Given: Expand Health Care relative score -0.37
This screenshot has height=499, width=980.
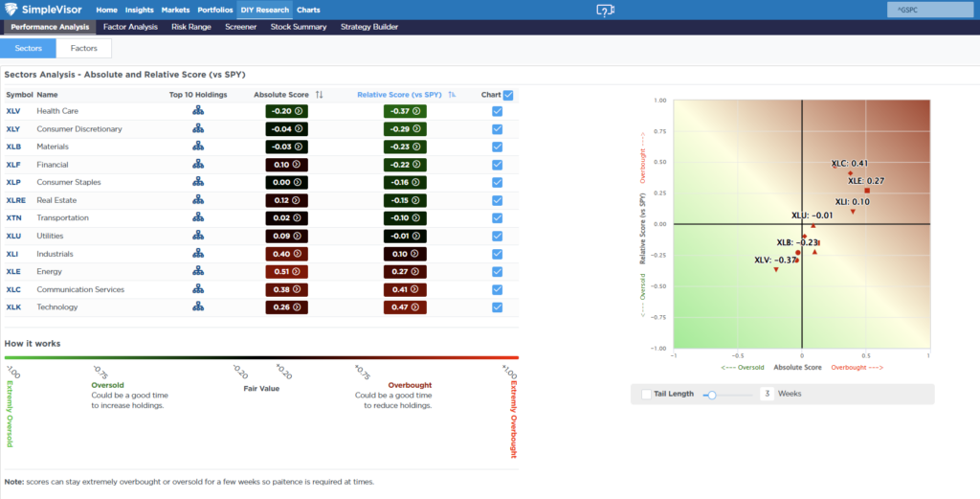Looking at the screenshot, I should point(405,111).
